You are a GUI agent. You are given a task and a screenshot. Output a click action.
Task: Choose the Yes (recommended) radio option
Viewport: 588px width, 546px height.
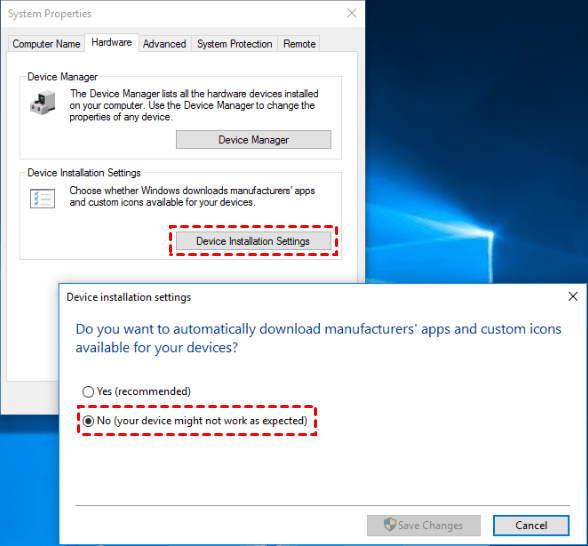pos(136,392)
